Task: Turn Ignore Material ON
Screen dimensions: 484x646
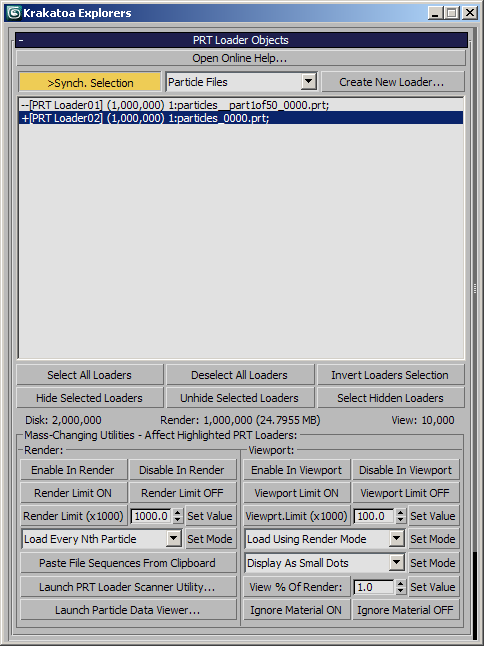Action: coord(297,610)
